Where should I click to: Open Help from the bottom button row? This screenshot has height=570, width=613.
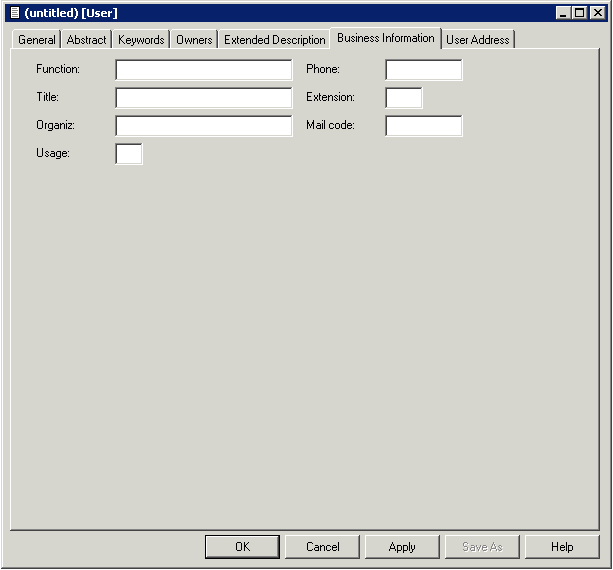tap(562, 547)
